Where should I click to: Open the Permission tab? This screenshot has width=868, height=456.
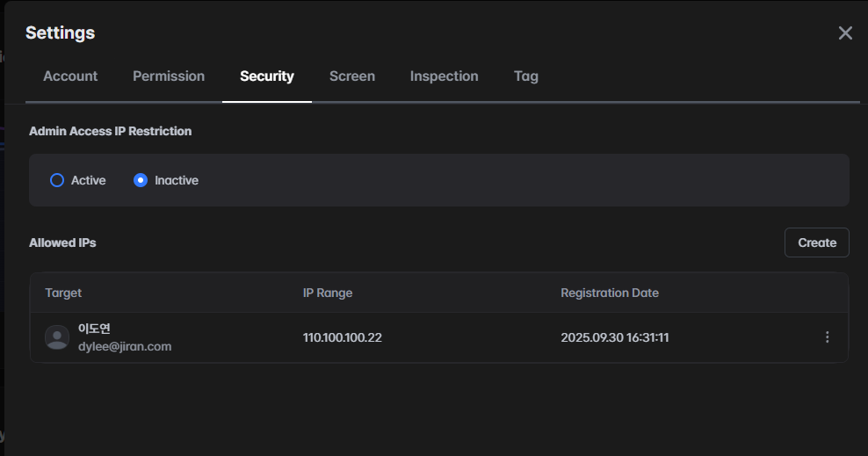169,76
